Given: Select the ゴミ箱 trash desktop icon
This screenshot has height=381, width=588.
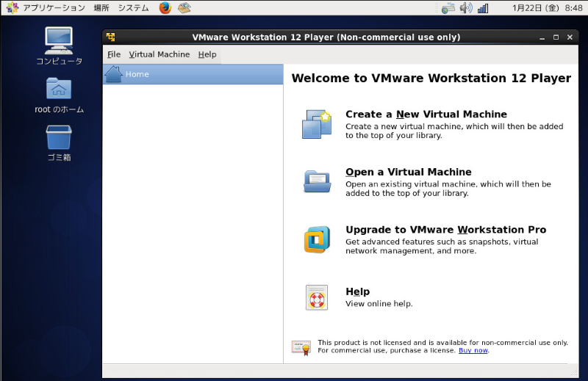Looking at the screenshot, I should pyautogui.click(x=59, y=143).
